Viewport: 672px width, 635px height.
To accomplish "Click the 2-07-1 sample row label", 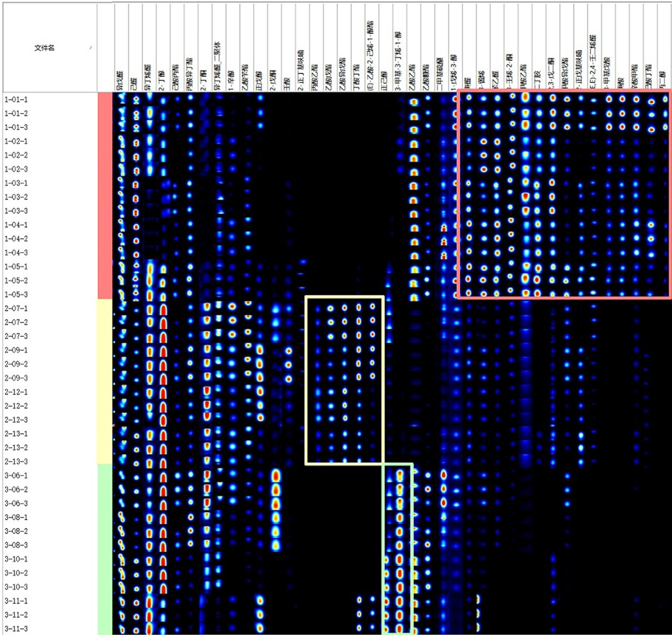I will click(x=16, y=309).
